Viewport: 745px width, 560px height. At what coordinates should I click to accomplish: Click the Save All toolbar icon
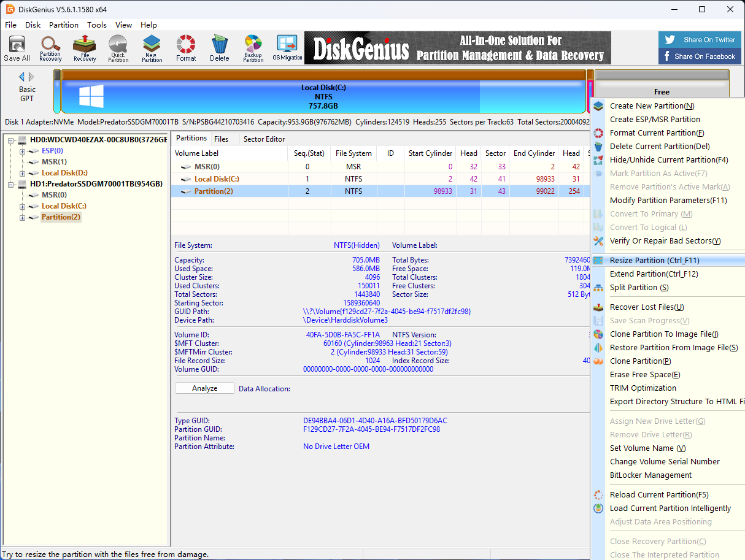pos(17,48)
